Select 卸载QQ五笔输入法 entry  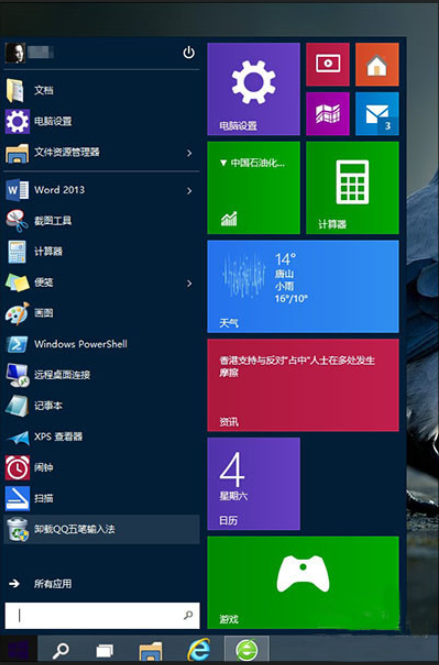tap(101, 529)
